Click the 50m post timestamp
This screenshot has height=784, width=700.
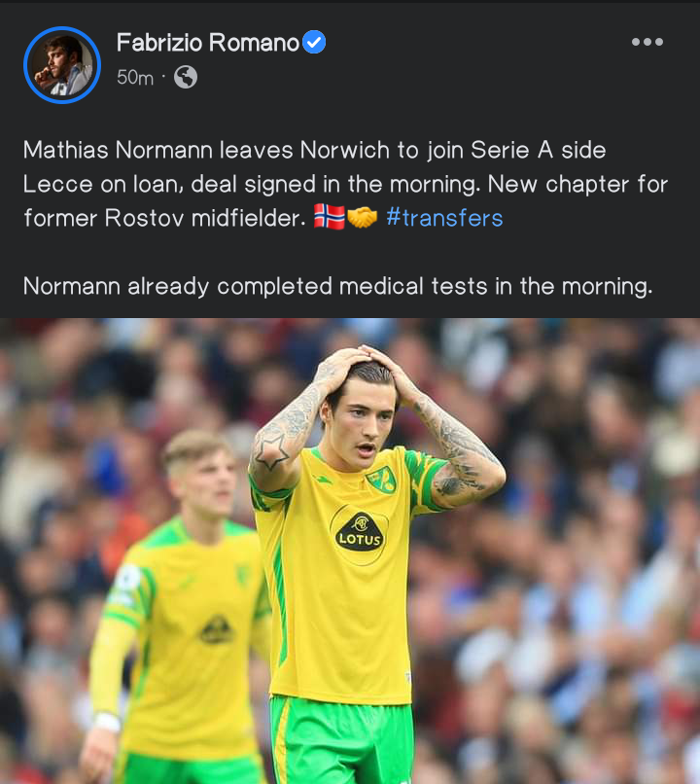click(x=135, y=78)
